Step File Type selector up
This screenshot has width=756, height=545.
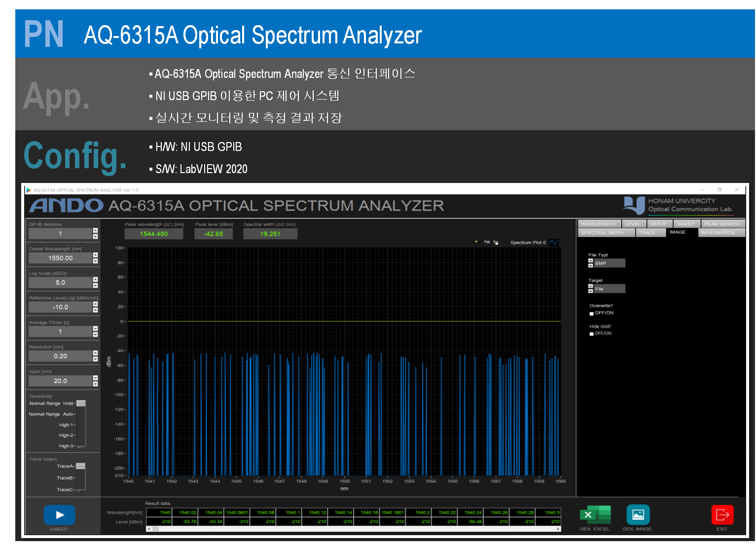(x=591, y=261)
